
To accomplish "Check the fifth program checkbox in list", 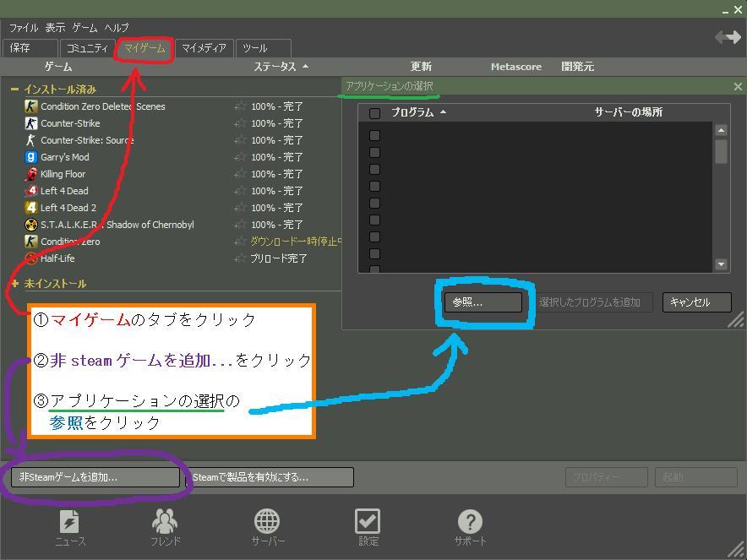I will (375, 204).
